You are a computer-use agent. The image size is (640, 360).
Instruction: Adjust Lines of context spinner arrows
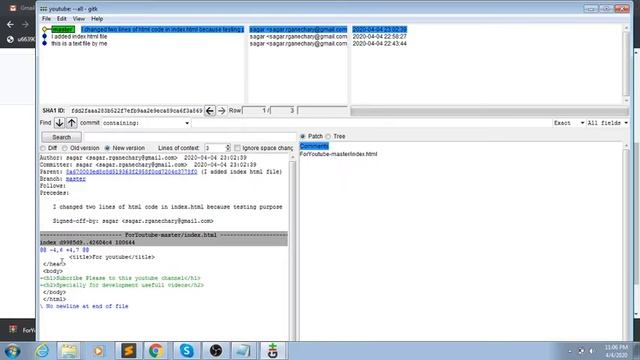pyautogui.click(x=228, y=148)
